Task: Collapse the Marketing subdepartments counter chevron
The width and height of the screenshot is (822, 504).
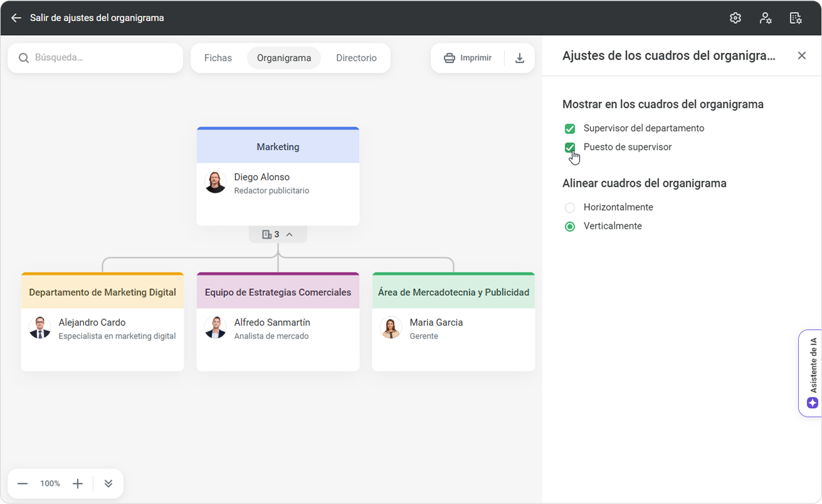Action: [x=289, y=234]
